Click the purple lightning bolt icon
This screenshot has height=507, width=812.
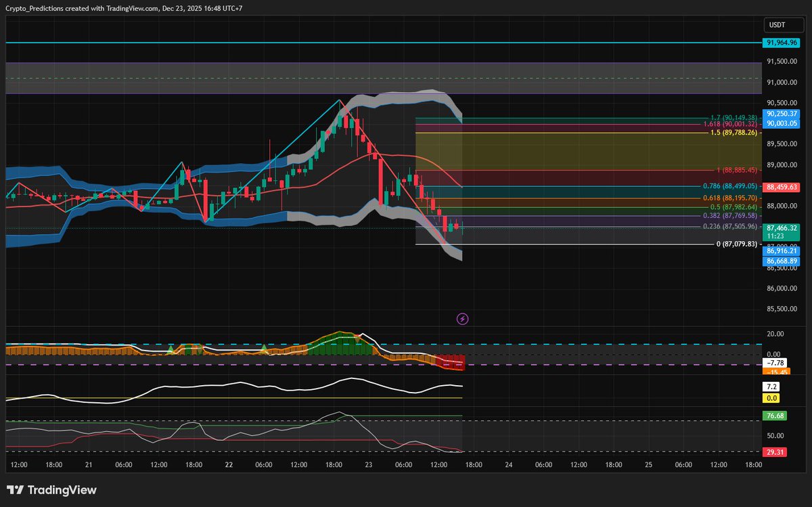tap(462, 318)
